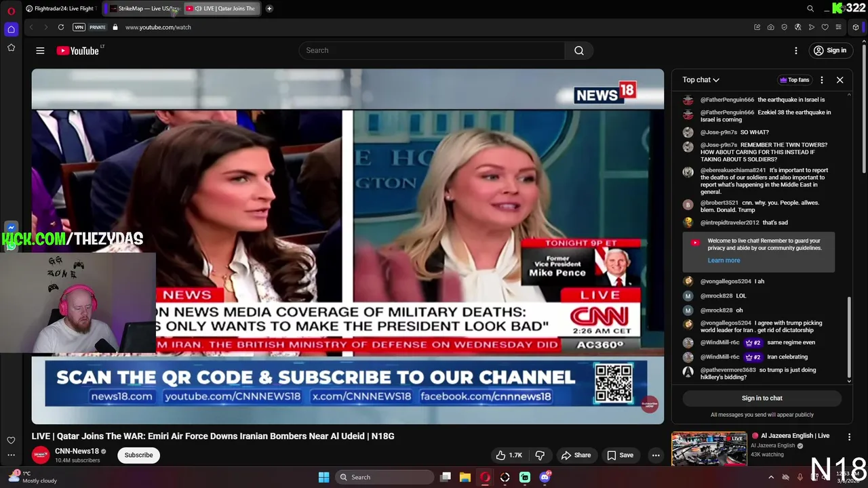Open the Windows Start menu
The height and width of the screenshot is (488, 868).
(x=323, y=477)
